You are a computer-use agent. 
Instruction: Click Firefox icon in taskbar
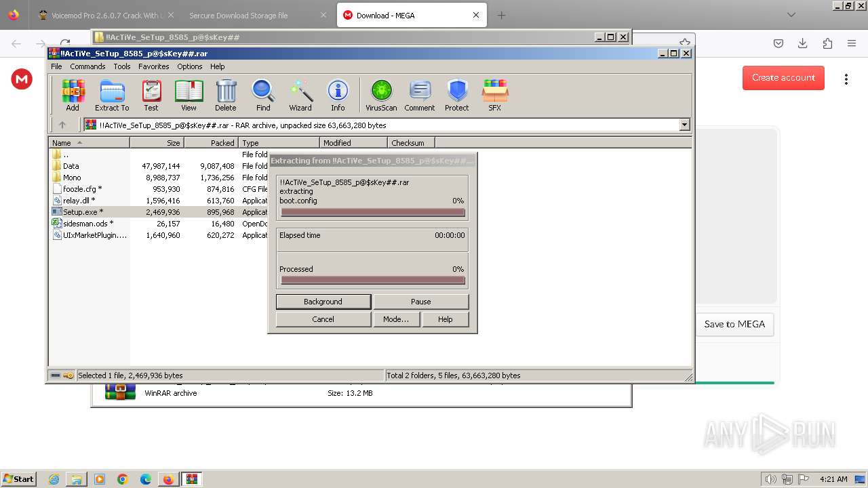[168, 479]
